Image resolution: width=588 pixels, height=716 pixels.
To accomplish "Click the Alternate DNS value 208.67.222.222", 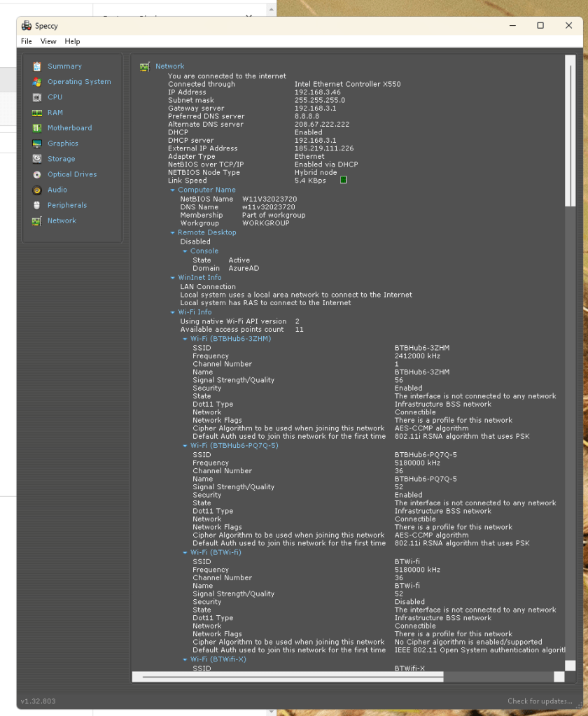I will (x=322, y=124).
